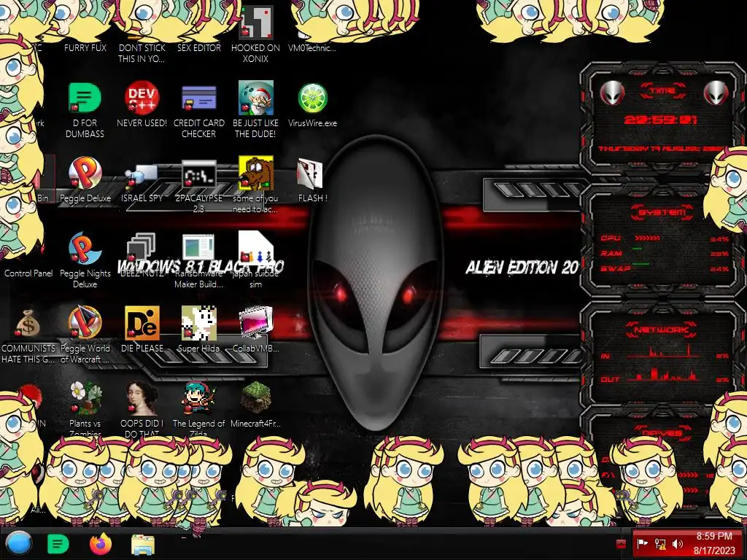747x560 pixels.
Task: Open Ransomware Maker Build... shortcut
Action: click(x=198, y=248)
